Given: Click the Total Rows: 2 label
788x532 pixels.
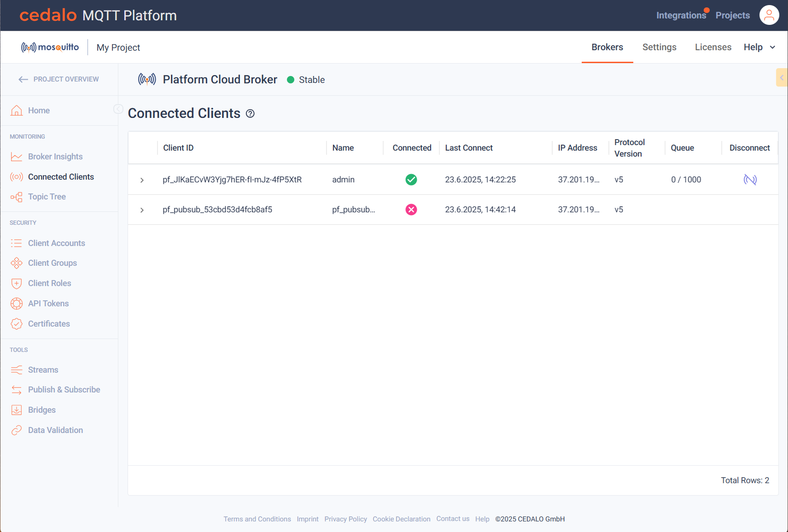Looking at the screenshot, I should click(745, 480).
